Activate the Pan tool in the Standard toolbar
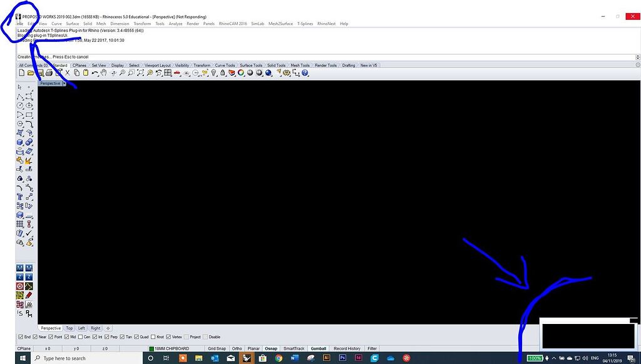The width and height of the screenshot is (641, 364). [x=104, y=73]
